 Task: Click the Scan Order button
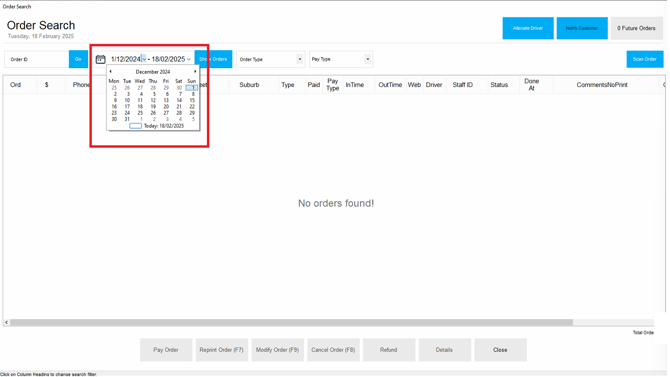coord(645,59)
